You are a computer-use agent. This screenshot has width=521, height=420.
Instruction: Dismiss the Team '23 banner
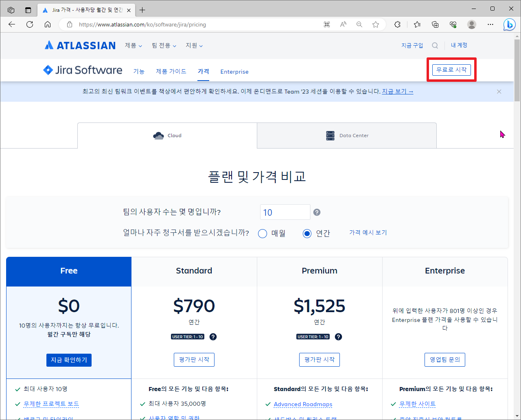click(x=499, y=92)
